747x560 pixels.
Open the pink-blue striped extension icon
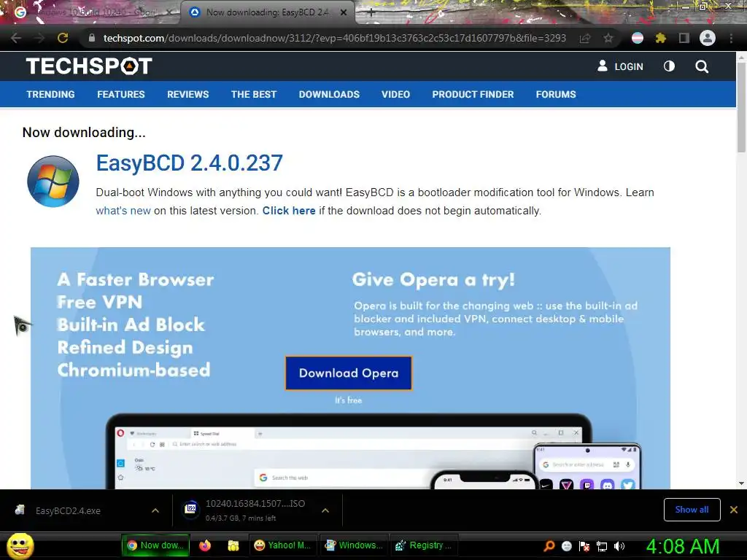pos(638,38)
